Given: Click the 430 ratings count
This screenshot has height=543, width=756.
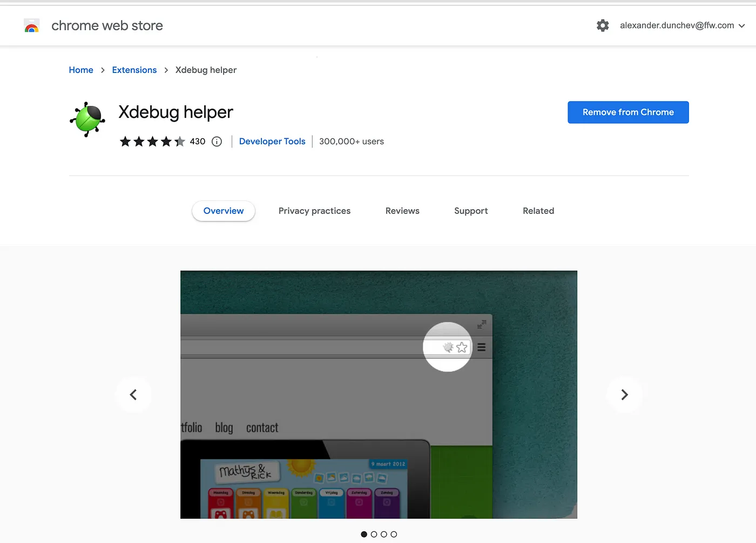Looking at the screenshot, I should 198,142.
